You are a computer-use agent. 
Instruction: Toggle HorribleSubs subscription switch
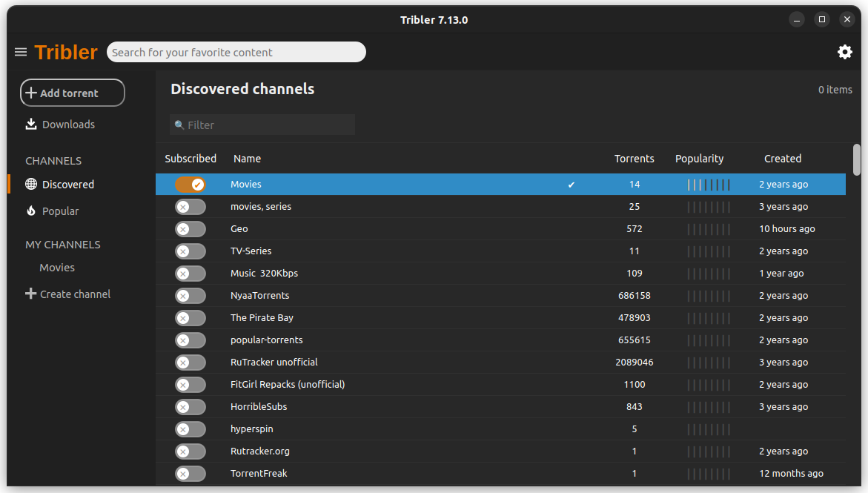191,406
